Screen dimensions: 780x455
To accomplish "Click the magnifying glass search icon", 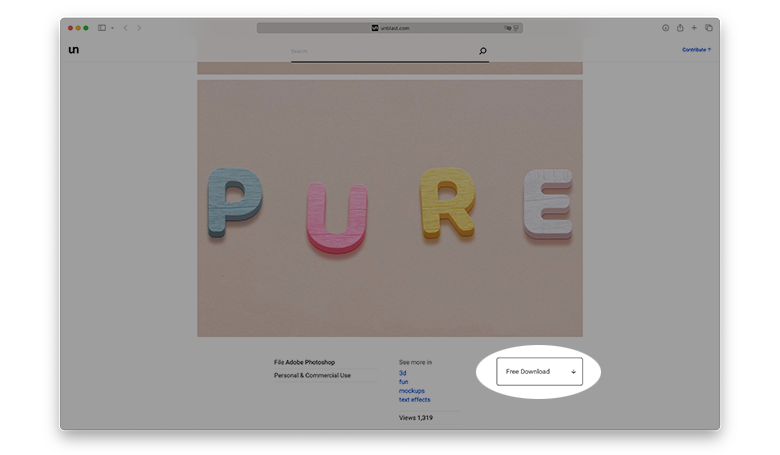I will (x=483, y=51).
